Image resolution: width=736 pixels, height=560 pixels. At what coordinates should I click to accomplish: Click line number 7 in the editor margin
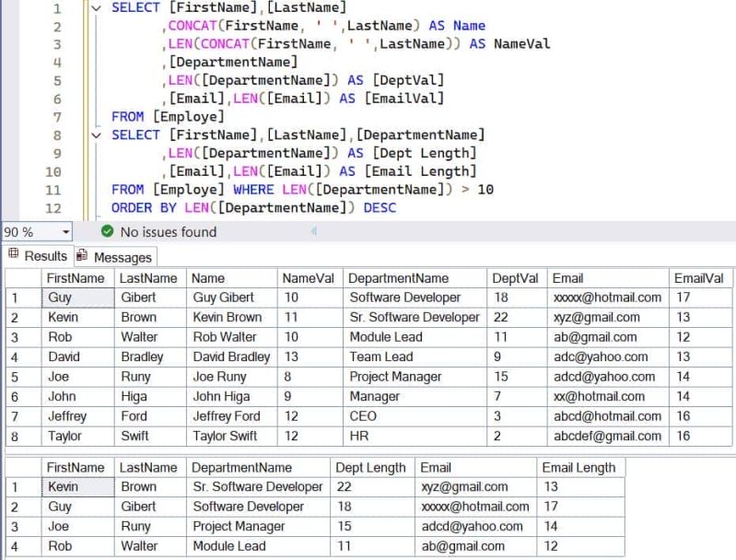[57, 117]
